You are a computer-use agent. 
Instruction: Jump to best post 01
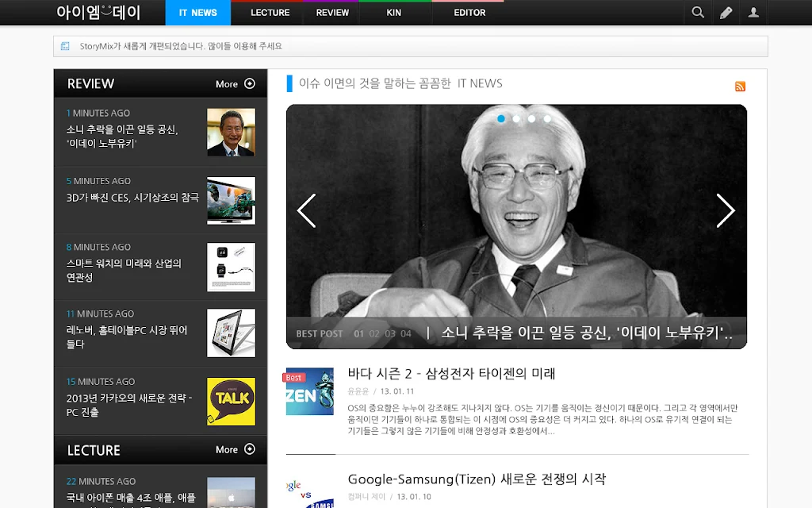coord(359,334)
